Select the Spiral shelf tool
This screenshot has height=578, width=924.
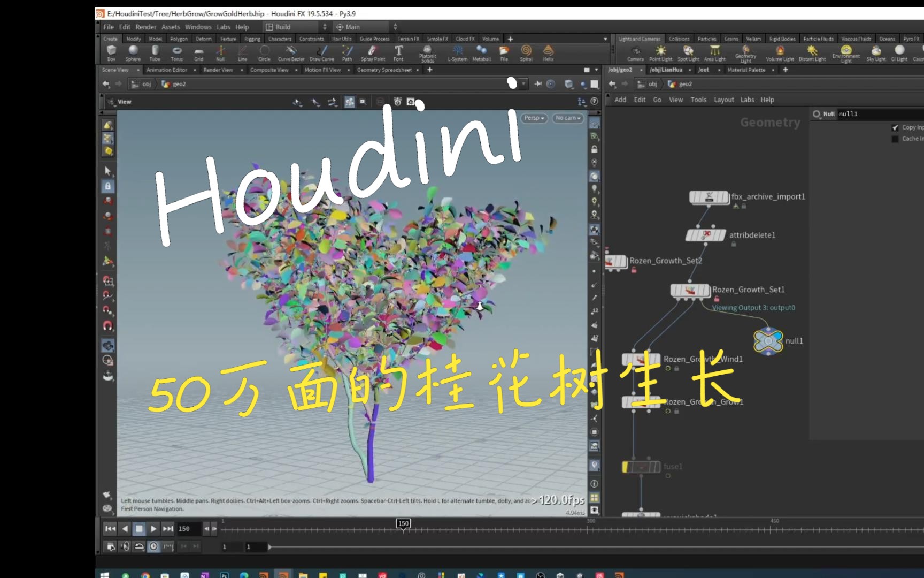[526, 52]
